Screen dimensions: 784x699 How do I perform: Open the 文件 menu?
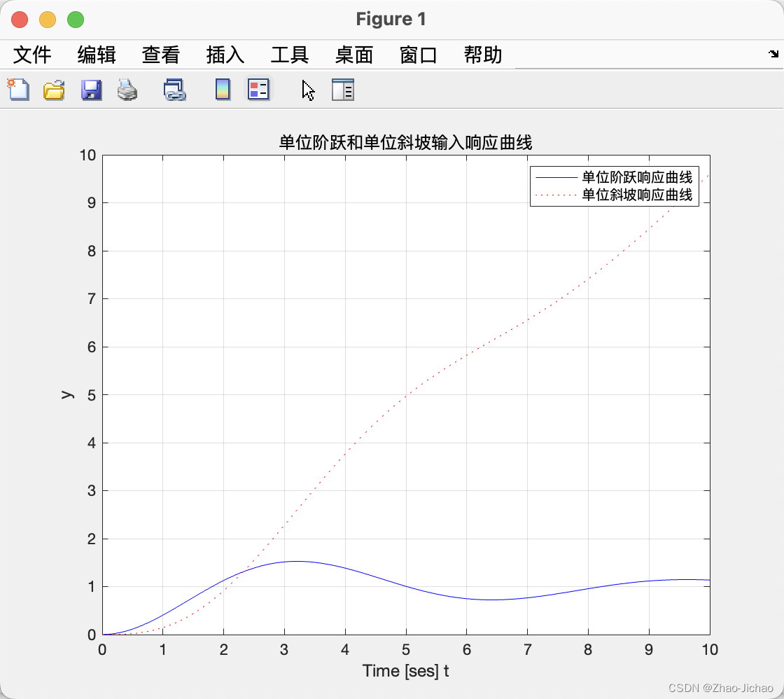point(32,55)
